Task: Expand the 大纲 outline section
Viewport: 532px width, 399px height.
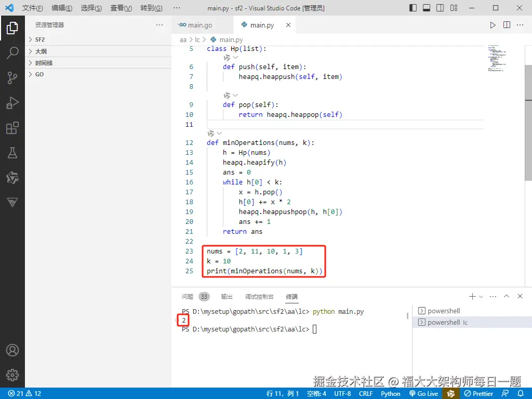Action: (x=98, y=51)
